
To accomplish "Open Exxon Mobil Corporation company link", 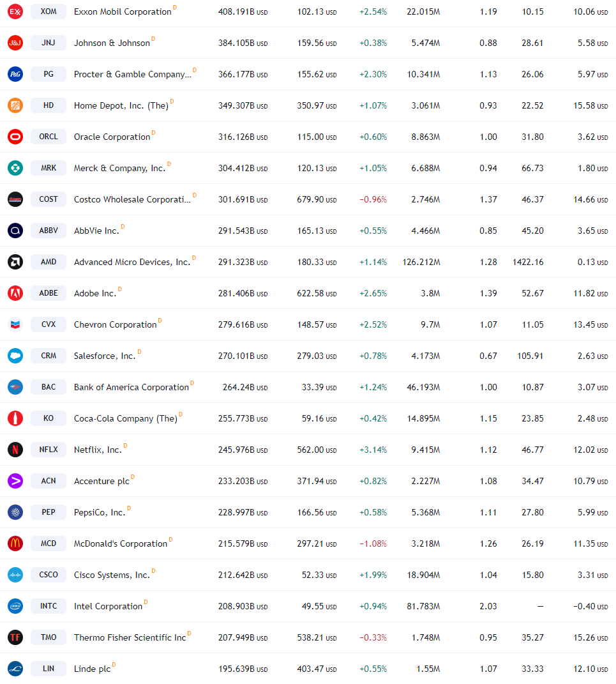I will (x=123, y=11).
